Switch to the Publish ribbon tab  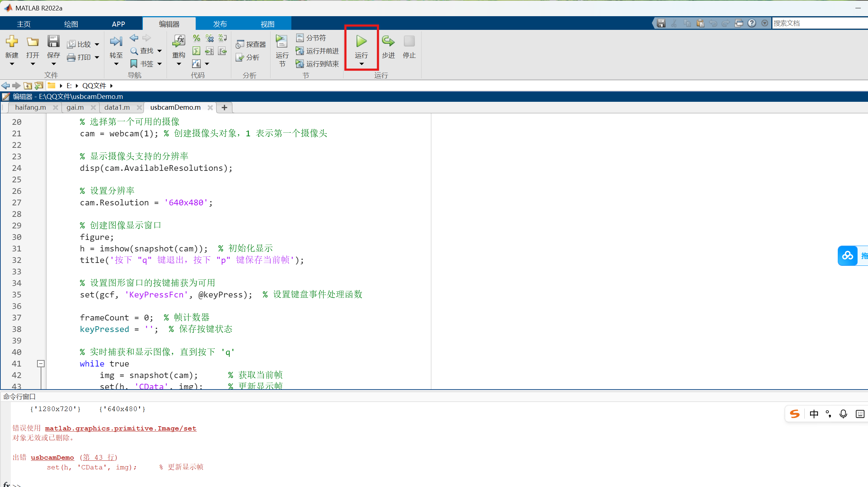tap(220, 24)
